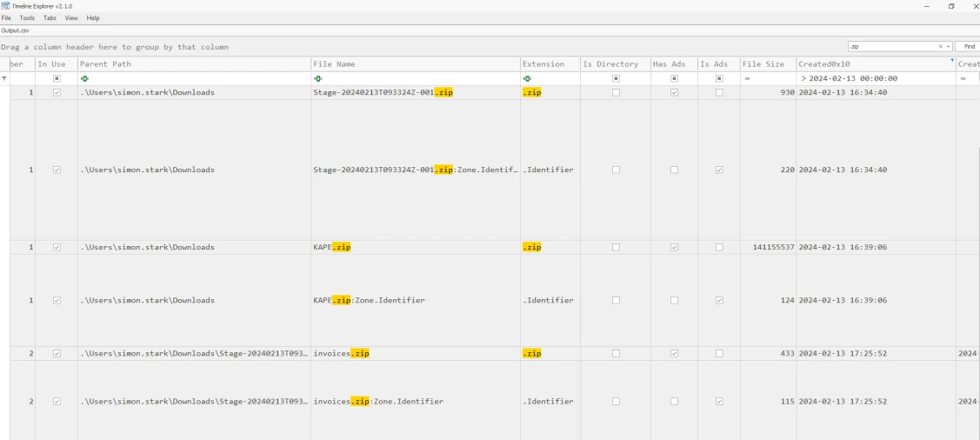This screenshot has width=980, height=440.
Task: Select the invoices.zip:Zone.Identifier file name cell
Action: (416, 401)
